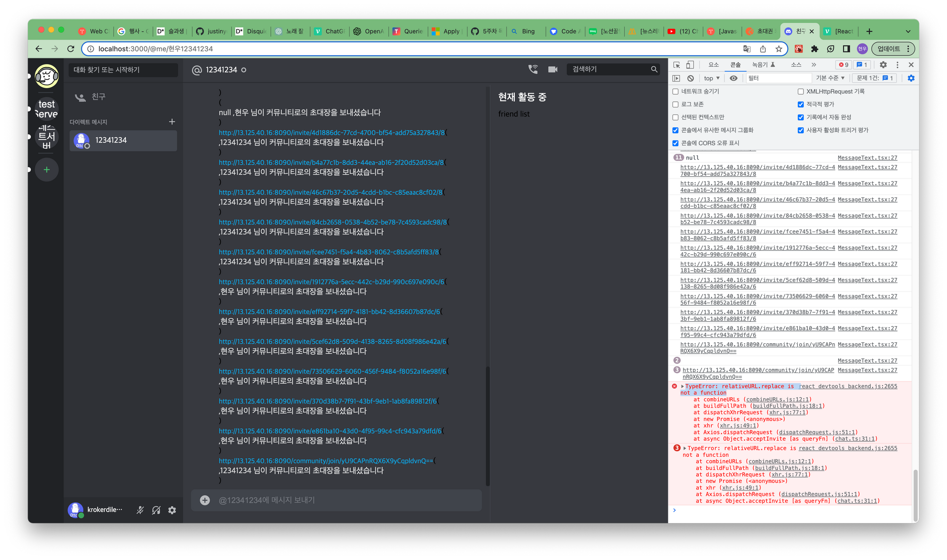Toggle the DevTools device toolbar icon

tap(690, 65)
